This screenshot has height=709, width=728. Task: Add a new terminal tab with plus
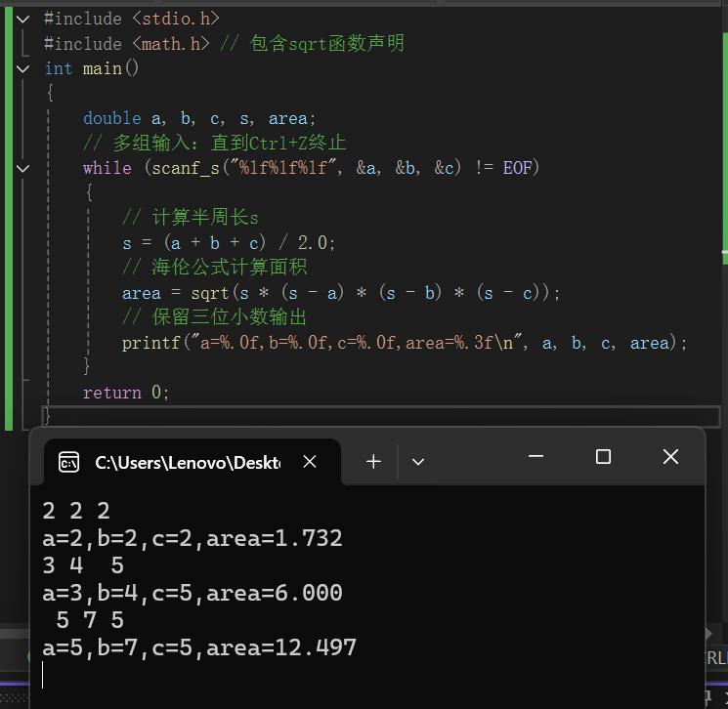click(x=373, y=462)
